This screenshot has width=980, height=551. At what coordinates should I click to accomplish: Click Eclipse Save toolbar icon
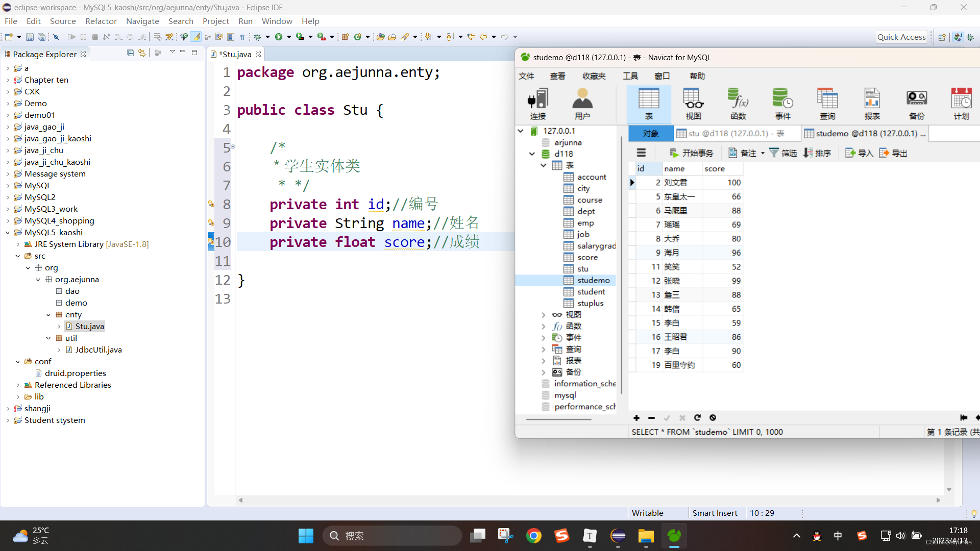click(x=30, y=37)
